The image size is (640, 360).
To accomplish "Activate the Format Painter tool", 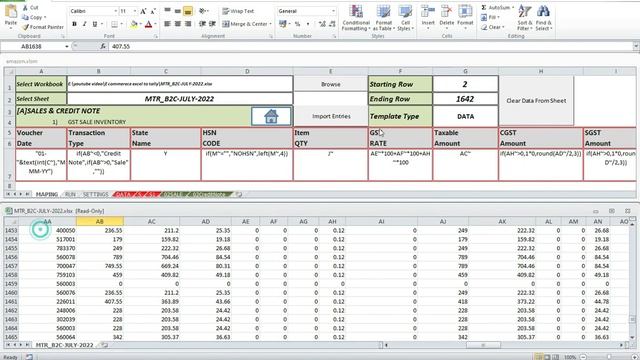I will pos(43,27).
